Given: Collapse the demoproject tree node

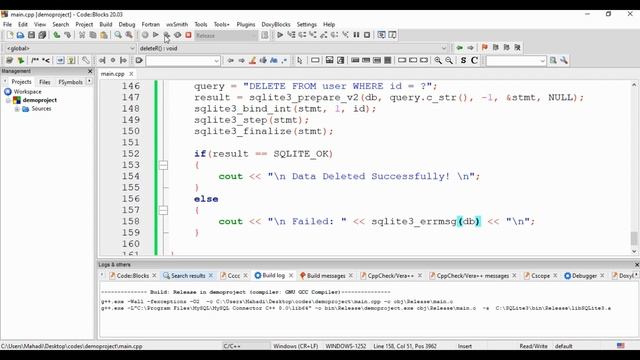Looking at the screenshot, I should 8,100.
